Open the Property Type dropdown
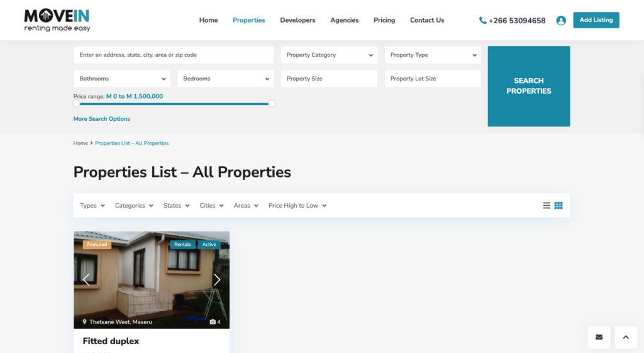Screen dimensions: 644x353 pyautogui.click(x=433, y=55)
